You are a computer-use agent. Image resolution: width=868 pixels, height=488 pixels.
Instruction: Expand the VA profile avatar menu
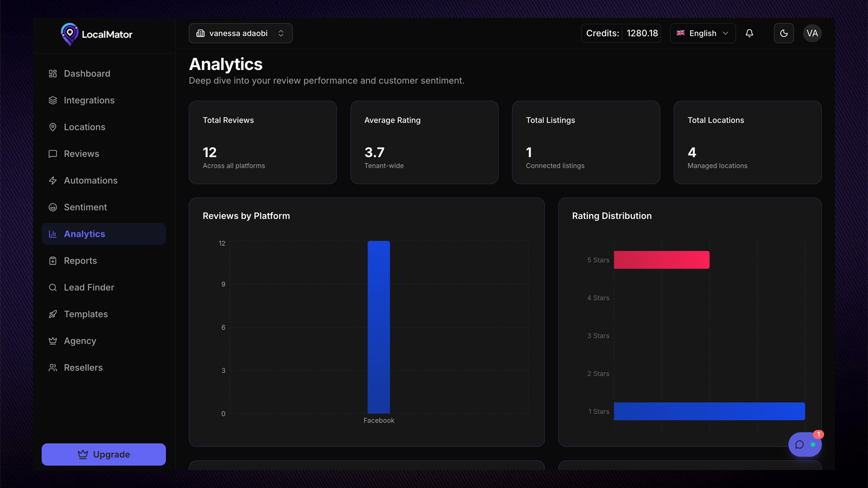pyautogui.click(x=812, y=33)
